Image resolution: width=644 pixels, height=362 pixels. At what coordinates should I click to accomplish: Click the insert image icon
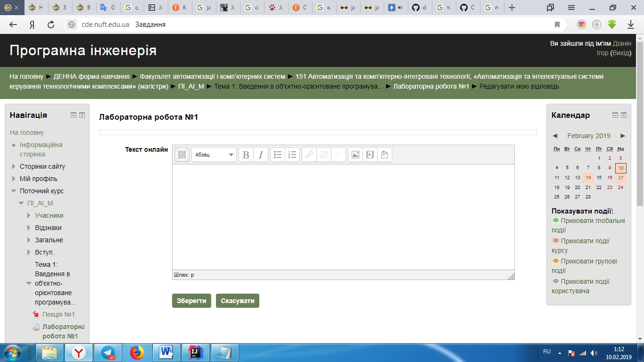[355, 155]
